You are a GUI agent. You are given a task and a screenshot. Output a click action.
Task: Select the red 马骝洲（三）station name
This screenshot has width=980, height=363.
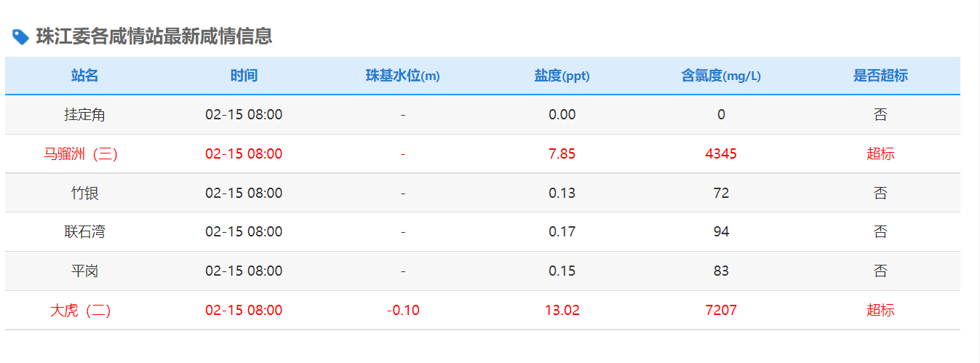pyautogui.click(x=81, y=154)
